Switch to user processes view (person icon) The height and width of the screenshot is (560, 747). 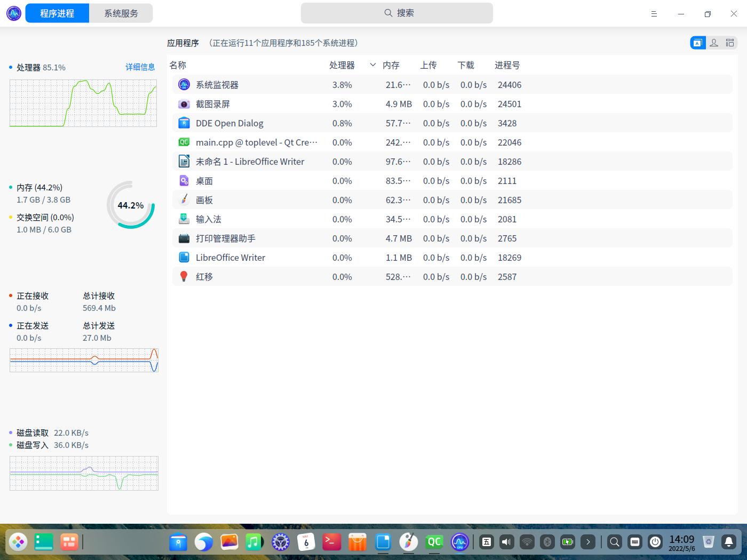click(x=714, y=43)
